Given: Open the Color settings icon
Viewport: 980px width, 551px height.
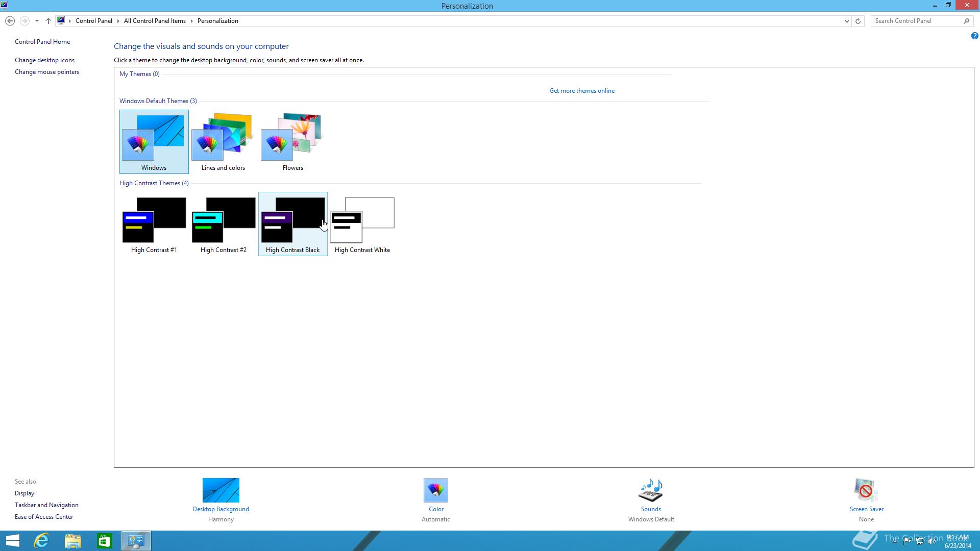Looking at the screenshot, I should coord(436,490).
